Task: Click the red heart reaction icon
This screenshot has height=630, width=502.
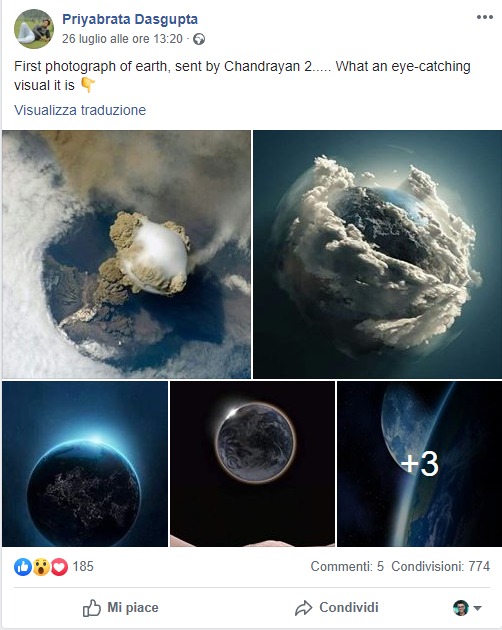Action: coord(59,567)
